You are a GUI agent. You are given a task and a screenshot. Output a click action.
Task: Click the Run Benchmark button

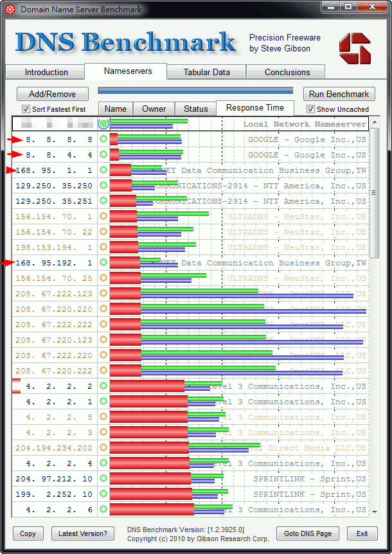(339, 94)
